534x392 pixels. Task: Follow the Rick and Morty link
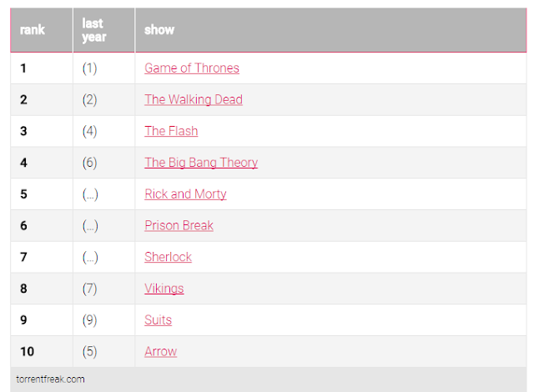pos(185,194)
